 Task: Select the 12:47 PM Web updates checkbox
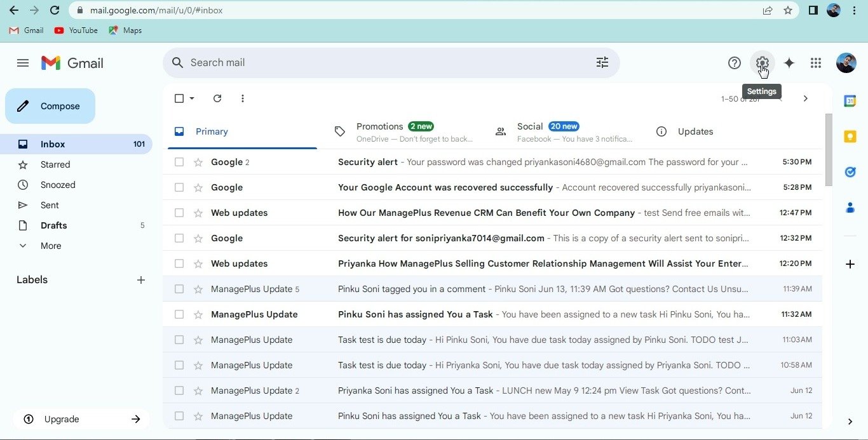point(179,213)
